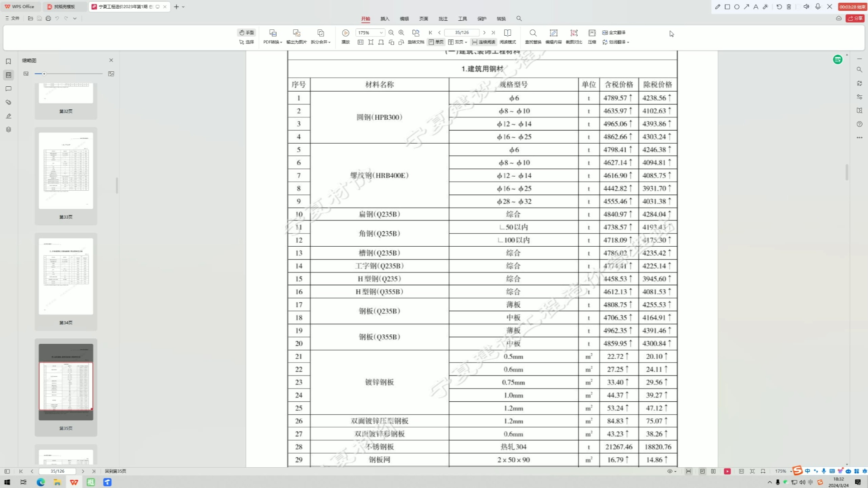Open comments panel in left sidebar
The image size is (868, 488).
8,89
